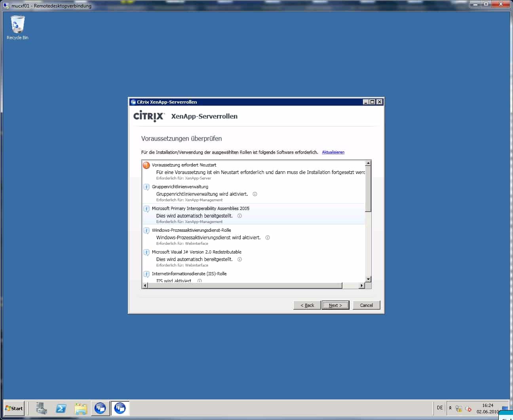The image size is (513, 420).
Task: Open info circle under Microsoft Primary Interoperability Assemblies
Action: tap(239, 216)
